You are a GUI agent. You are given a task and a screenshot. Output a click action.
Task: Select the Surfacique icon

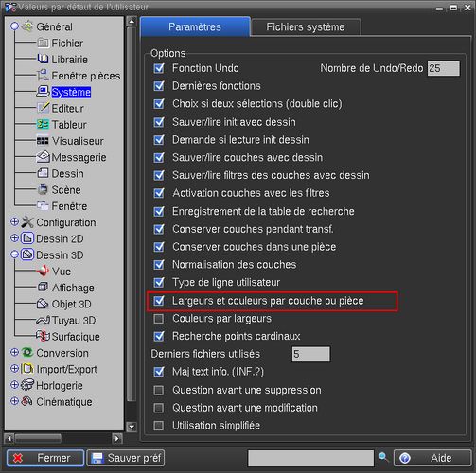pyautogui.click(x=43, y=336)
